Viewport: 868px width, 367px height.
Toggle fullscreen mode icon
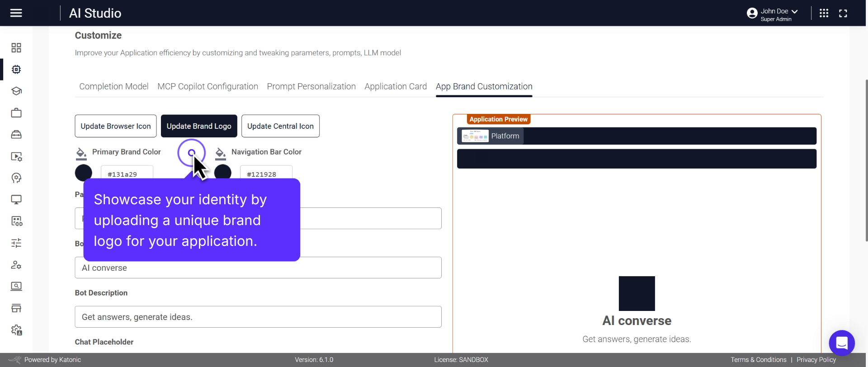[x=843, y=13]
